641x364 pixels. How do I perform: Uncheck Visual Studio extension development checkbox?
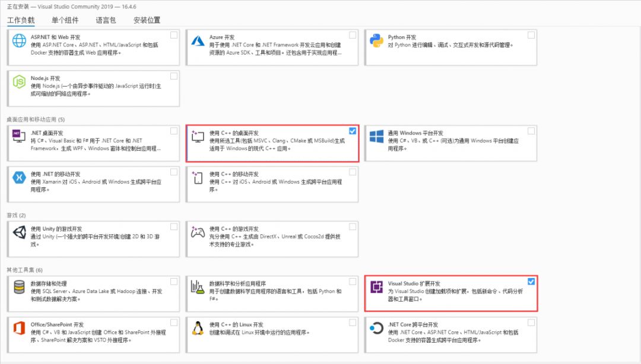[x=531, y=282]
